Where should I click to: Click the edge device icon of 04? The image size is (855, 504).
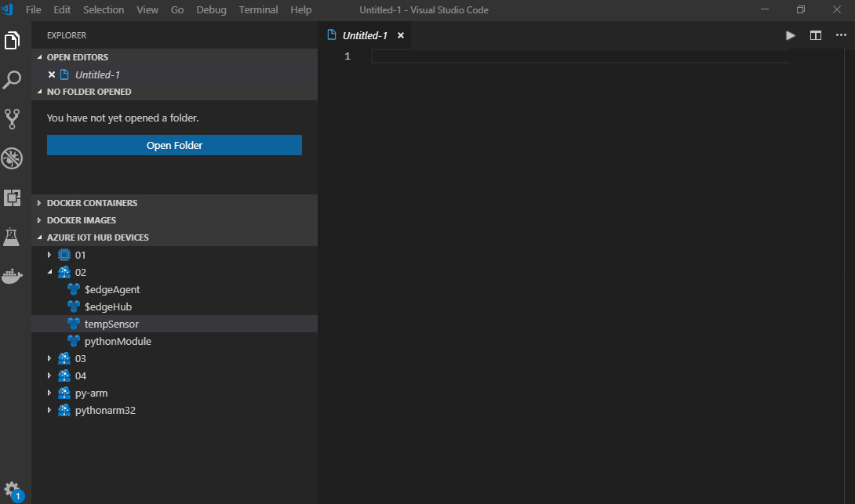tap(64, 376)
